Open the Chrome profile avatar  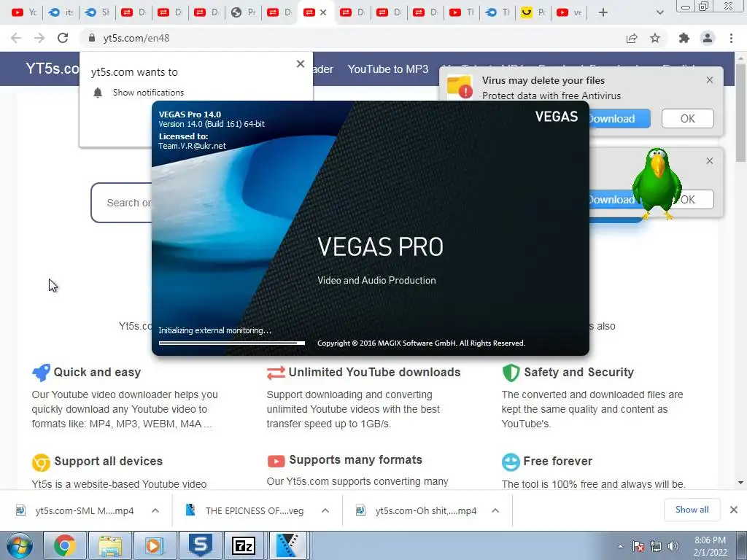pyautogui.click(x=708, y=38)
